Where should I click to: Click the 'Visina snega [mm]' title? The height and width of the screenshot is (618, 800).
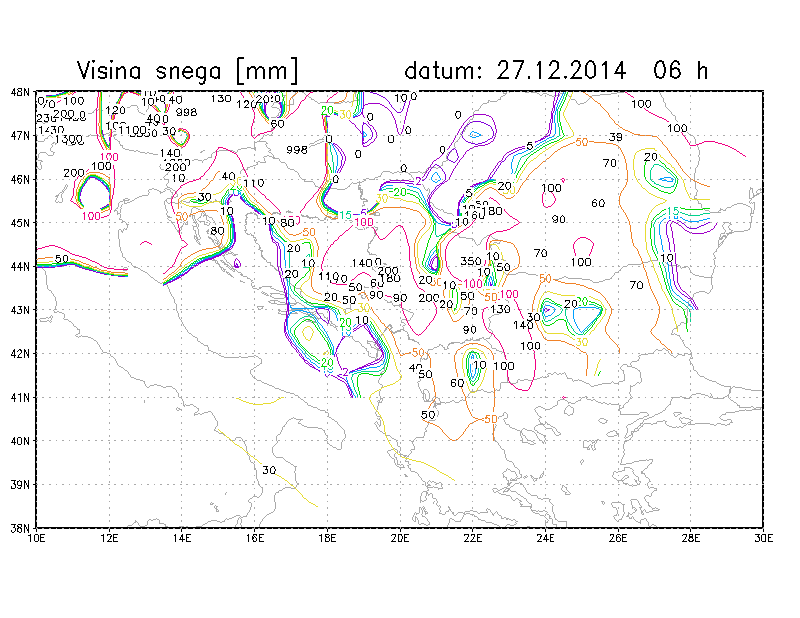pyautogui.click(x=187, y=70)
